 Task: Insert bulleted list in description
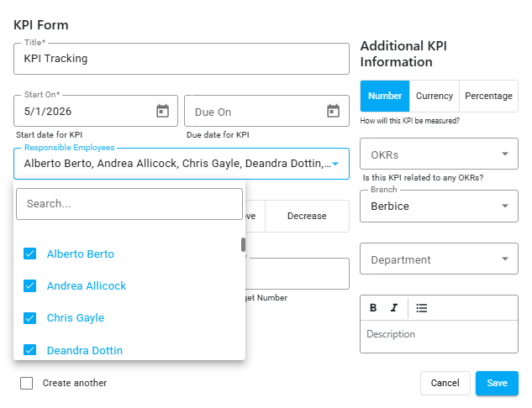pyautogui.click(x=421, y=308)
